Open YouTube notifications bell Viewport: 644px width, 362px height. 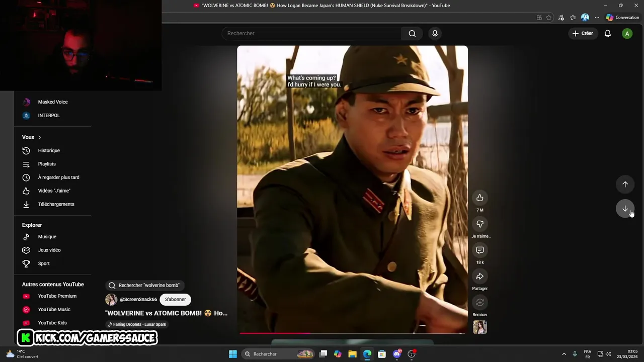[608, 33]
